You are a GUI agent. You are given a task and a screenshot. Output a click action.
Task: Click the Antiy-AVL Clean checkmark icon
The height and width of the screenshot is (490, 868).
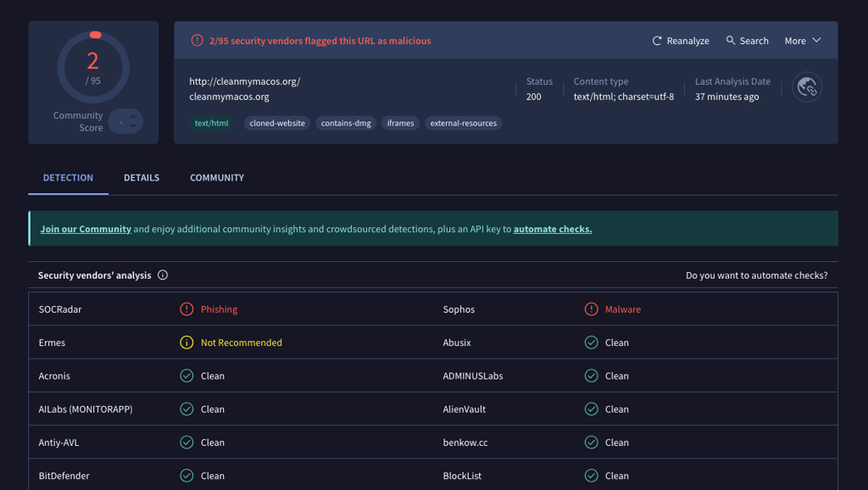[186, 443]
